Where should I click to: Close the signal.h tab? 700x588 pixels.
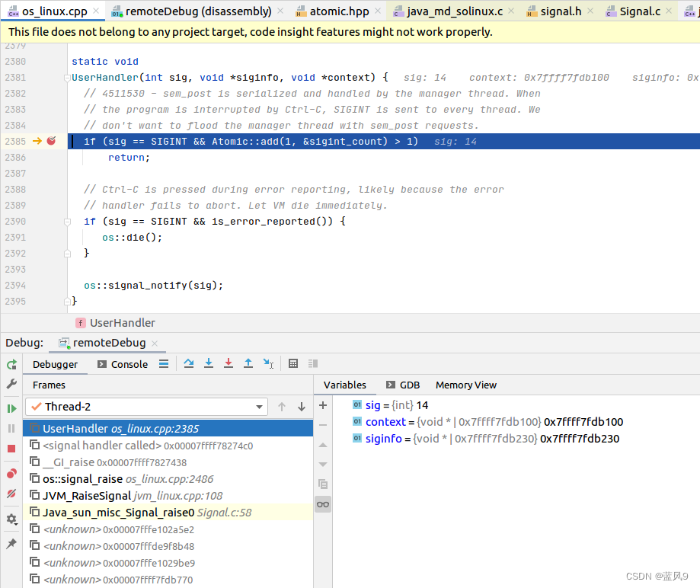590,11
